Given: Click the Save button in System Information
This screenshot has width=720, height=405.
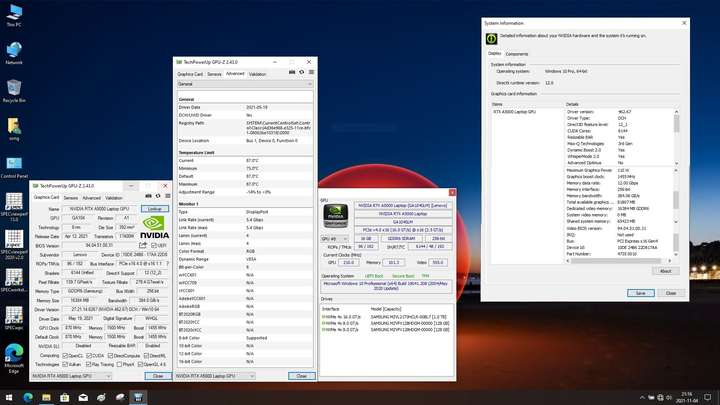Looking at the screenshot, I should tap(641, 293).
